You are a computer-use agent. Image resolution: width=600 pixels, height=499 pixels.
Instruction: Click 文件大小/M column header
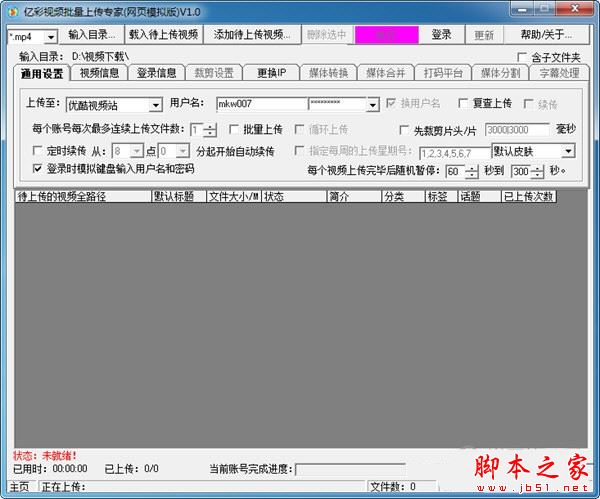click(x=234, y=197)
